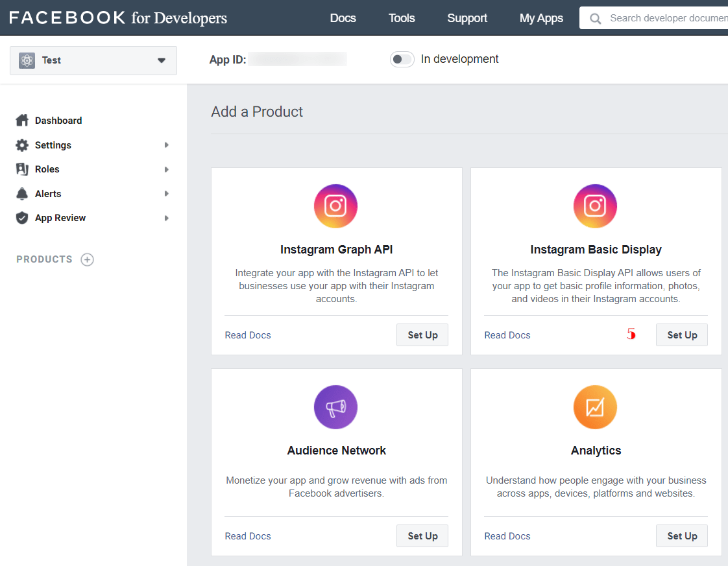This screenshot has height=566, width=728.
Task: Set Up Instagram Basic Display
Action: tap(682, 335)
